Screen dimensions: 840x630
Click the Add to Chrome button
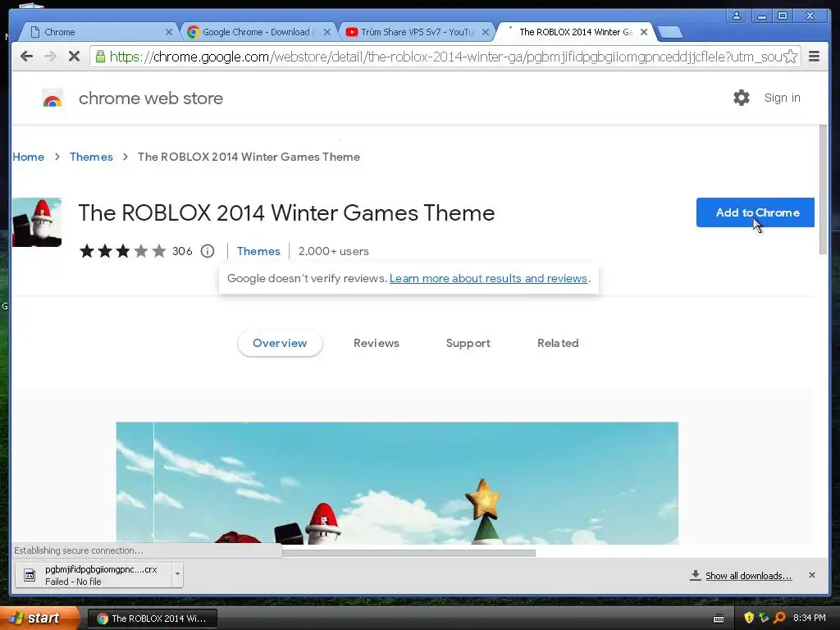point(756,212)
